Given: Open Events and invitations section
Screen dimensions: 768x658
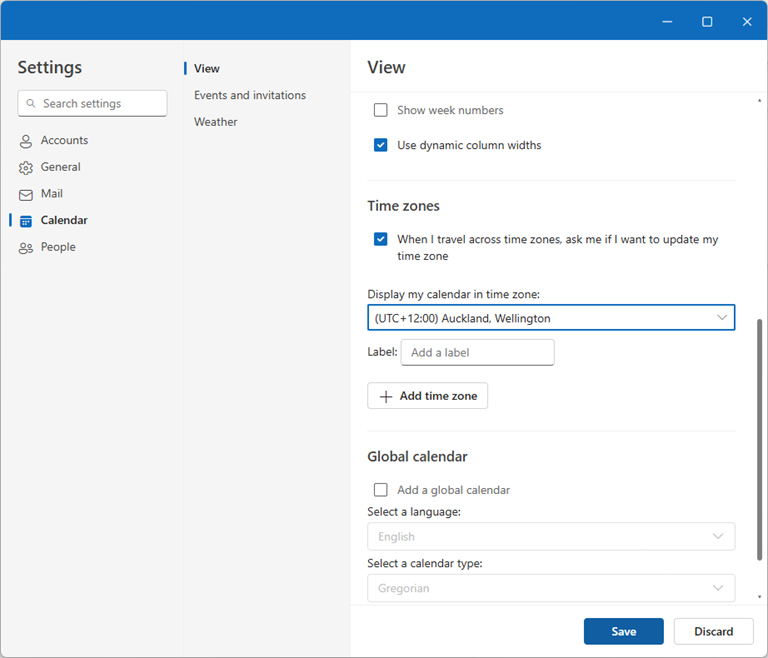Looking at the screenshot, I should [x=250, y=95].
